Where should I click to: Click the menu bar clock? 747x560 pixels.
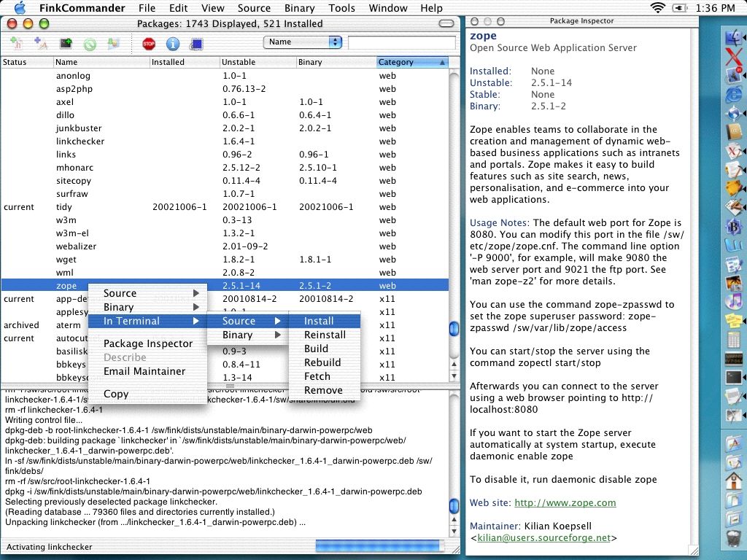tap(715, 8)
